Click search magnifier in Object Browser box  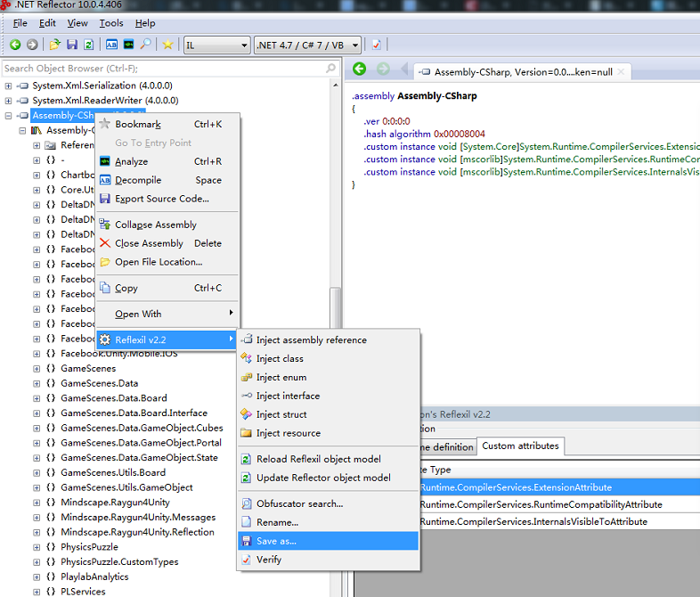pyautogui.click(x=330, y=69)
